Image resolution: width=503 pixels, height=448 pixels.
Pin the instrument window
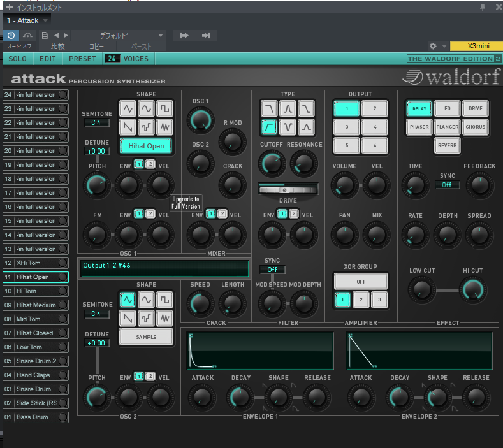(483, 7)
